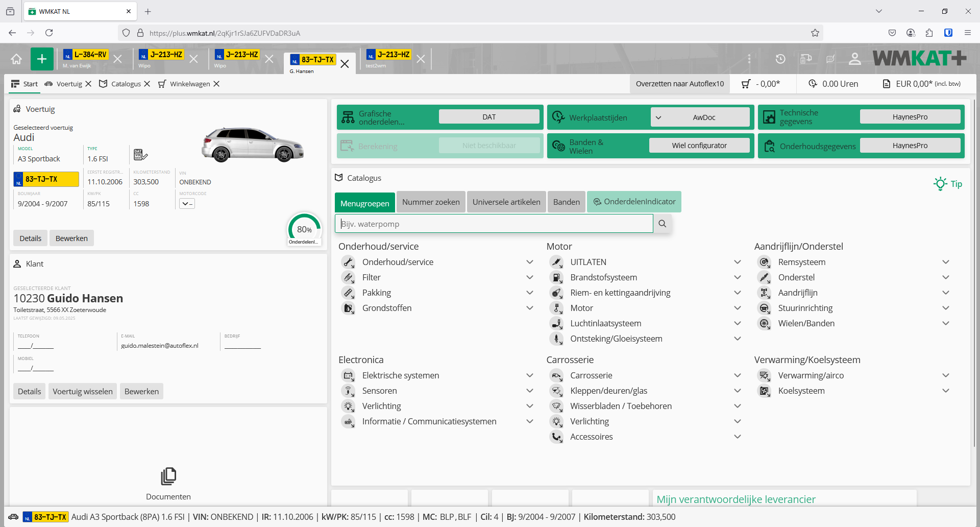Open the shopping cart total in toolbar

761,84
